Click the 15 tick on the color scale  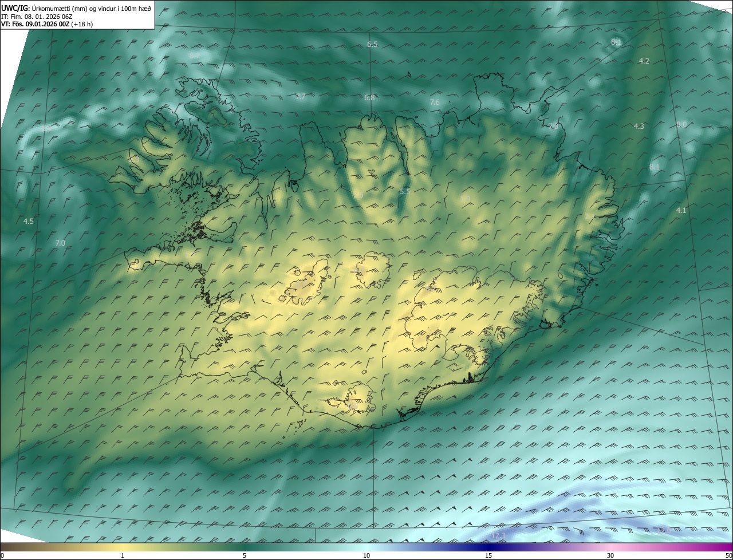[x=488, y=555]
